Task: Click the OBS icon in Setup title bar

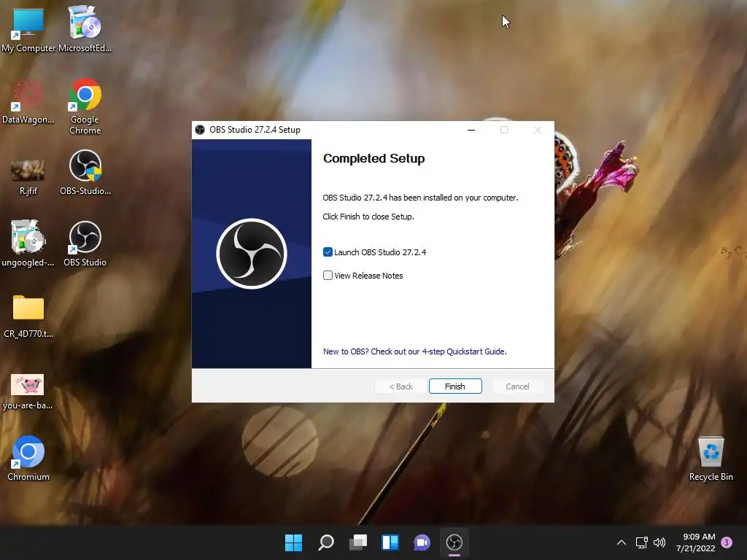Action: (x=200, y=130)
